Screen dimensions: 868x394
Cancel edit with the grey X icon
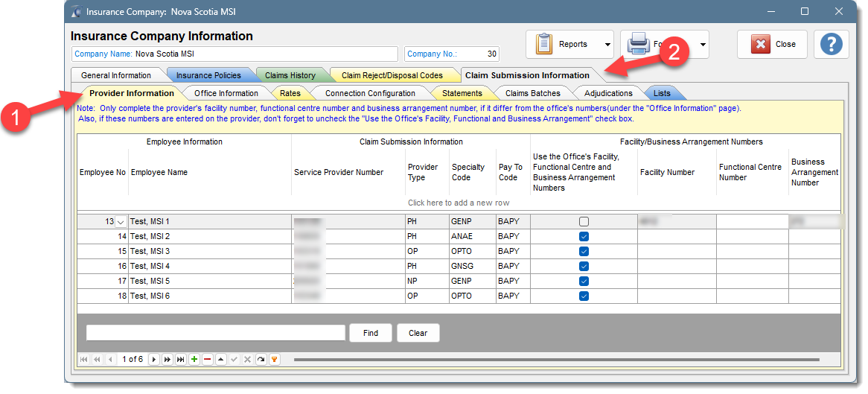tap(247, 360)
